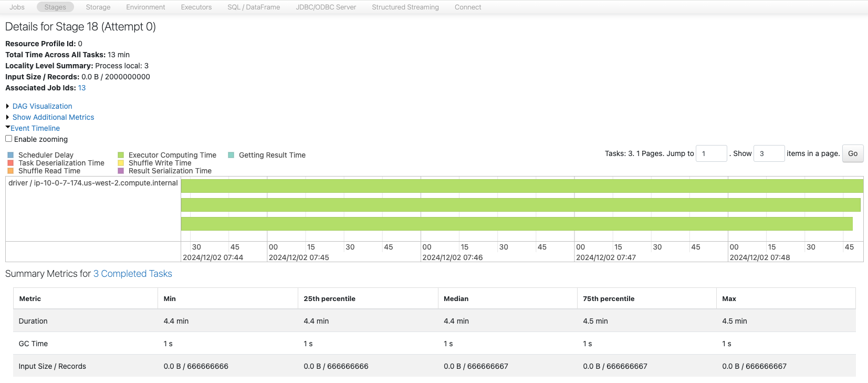Click the Input Size Min value 666666666

[196, 366]
